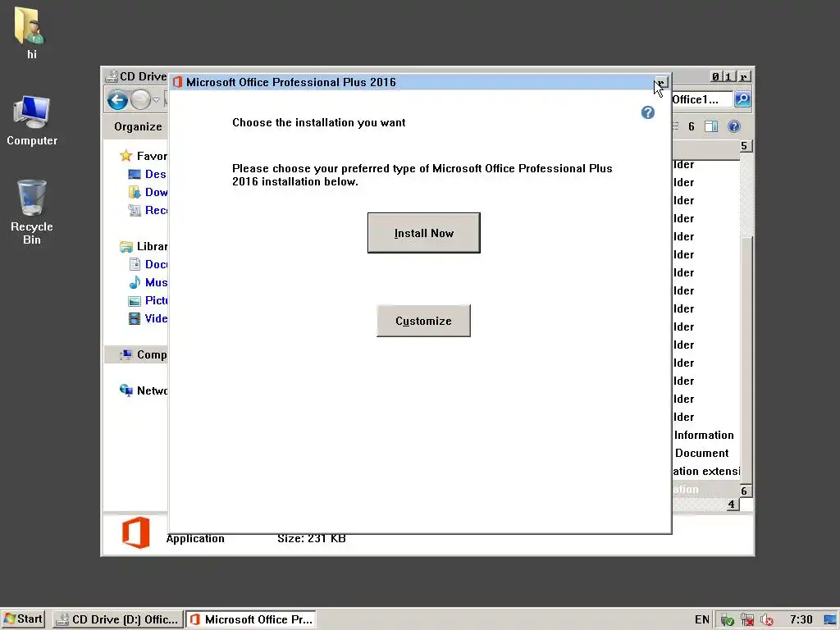Click the muted volume tray icon
The image size is (840, 630).
(767, 620)
